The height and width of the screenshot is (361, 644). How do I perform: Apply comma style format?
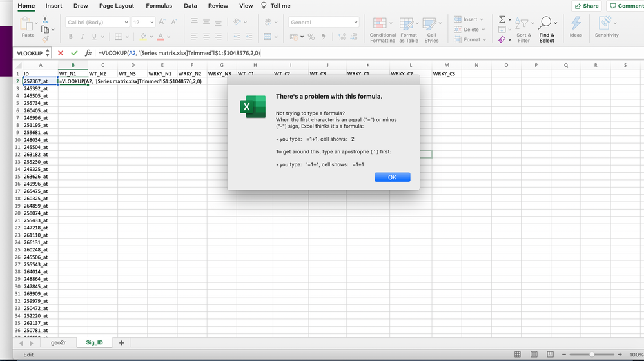323,37
